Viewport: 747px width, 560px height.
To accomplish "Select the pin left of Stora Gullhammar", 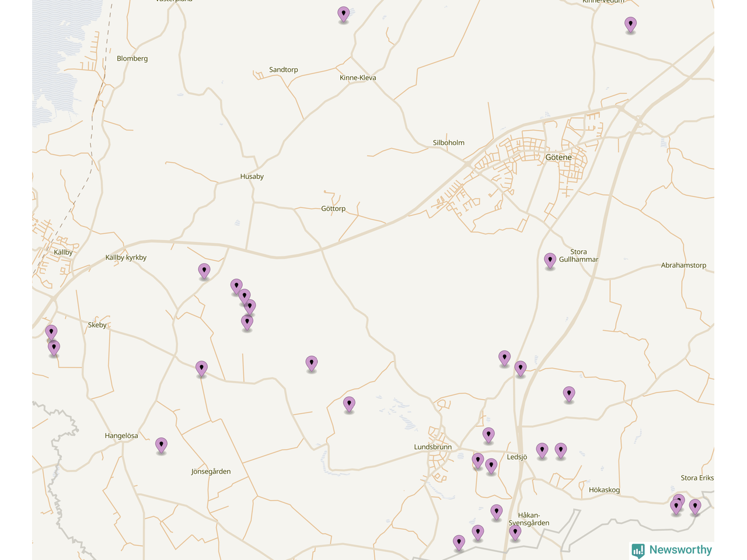I will (x=550, y=260).
